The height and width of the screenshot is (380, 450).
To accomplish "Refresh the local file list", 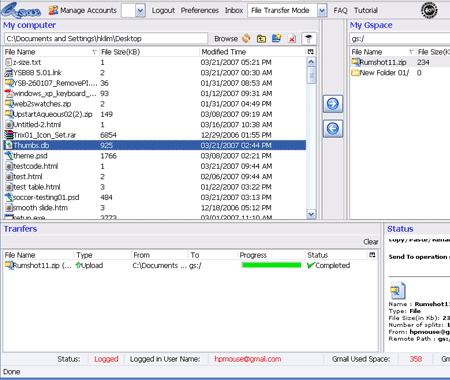I will click(x=246, y=38).
